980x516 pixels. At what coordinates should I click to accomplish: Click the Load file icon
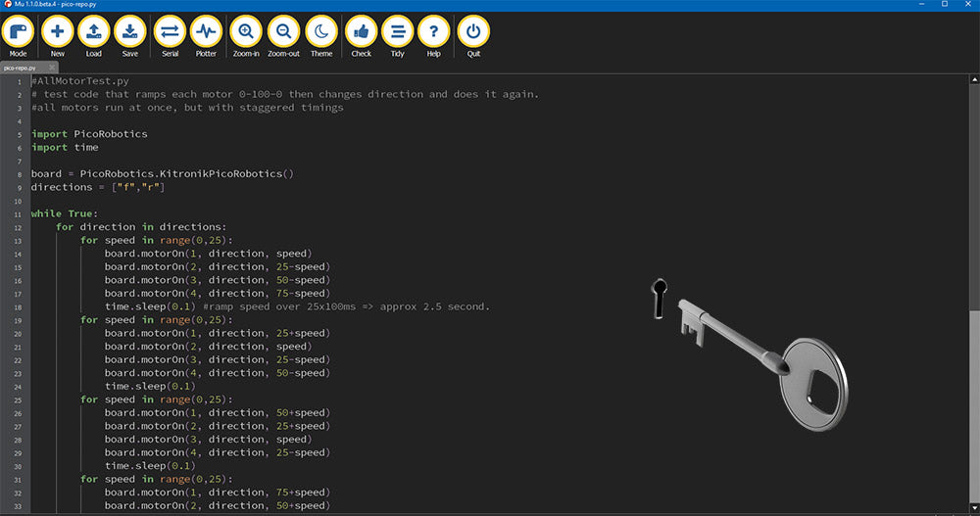click(94, 34)
